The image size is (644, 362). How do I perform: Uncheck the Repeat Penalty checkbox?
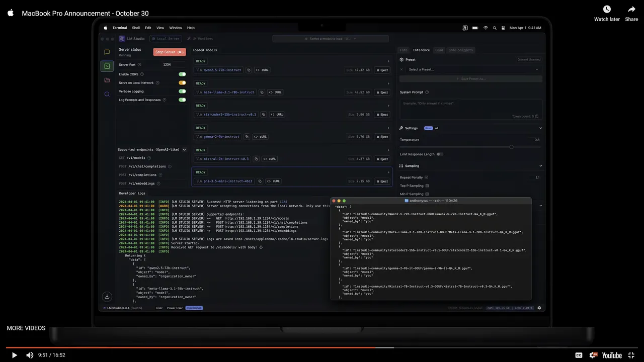point(427,177)
